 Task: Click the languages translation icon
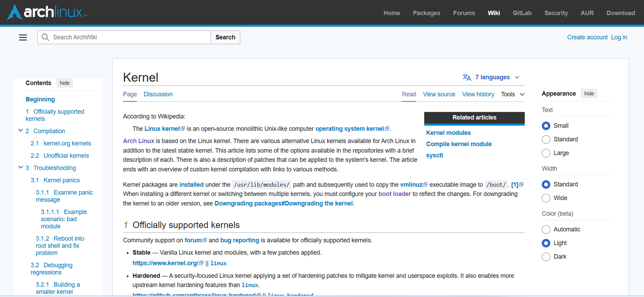466,77
